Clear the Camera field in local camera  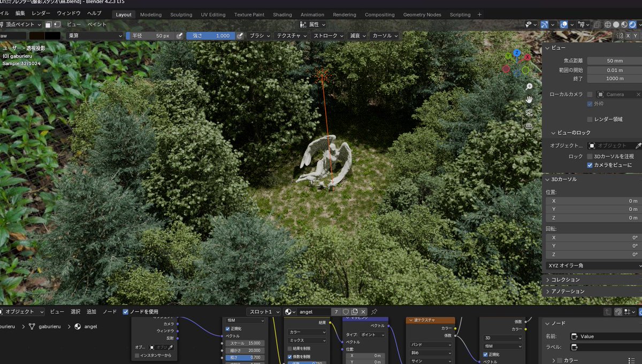point(638,94)
